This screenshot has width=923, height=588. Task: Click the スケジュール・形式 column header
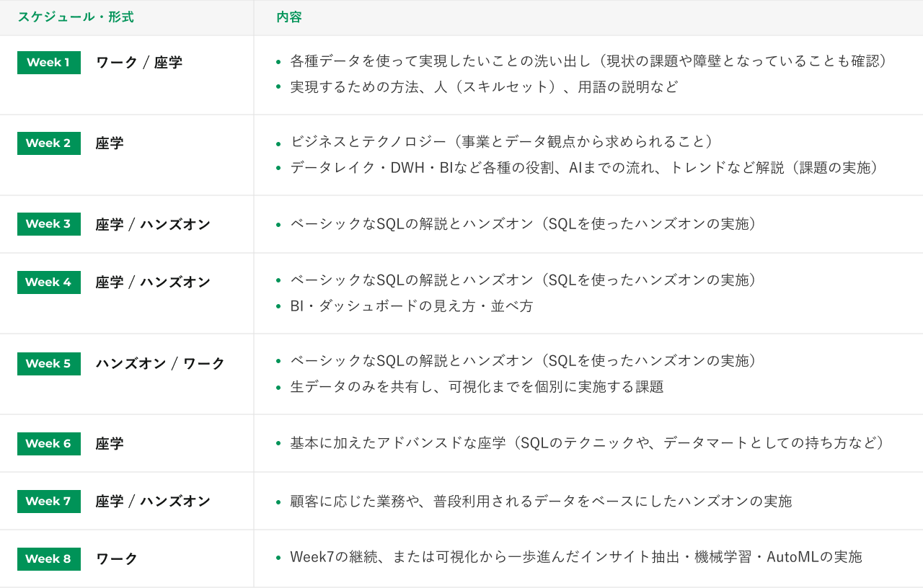click(x=76, y=17)
